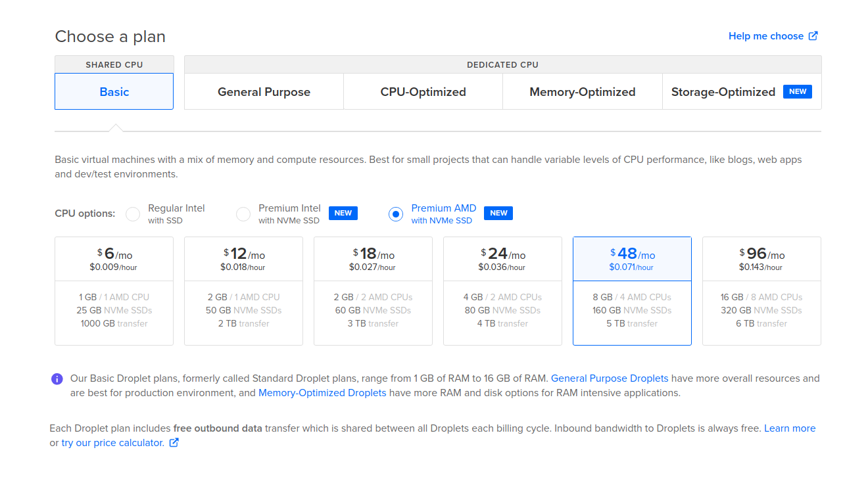Screen dimensions: 868x477
Task: Follow the General Purpose Droplets link
Action: [x=609, y=378]
